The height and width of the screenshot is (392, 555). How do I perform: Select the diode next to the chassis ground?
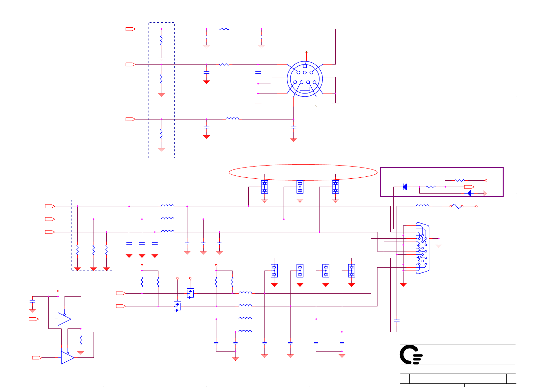click(x=469, y=193)
